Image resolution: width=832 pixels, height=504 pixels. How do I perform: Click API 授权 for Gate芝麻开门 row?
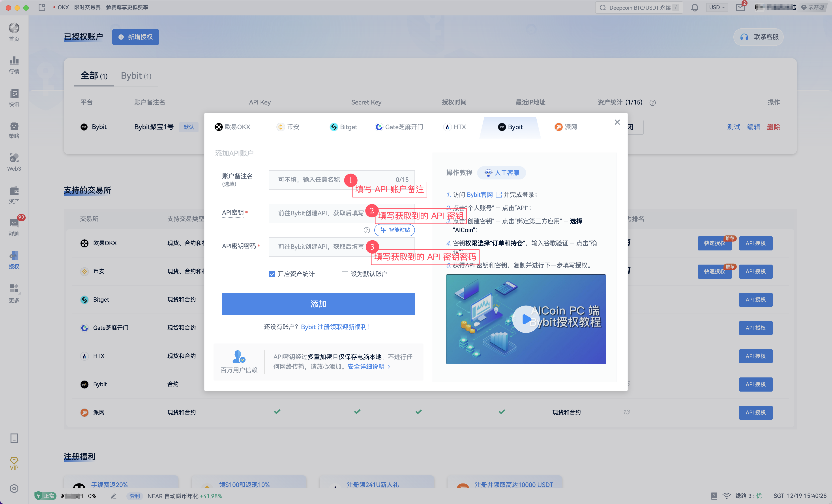pos(755,328)
